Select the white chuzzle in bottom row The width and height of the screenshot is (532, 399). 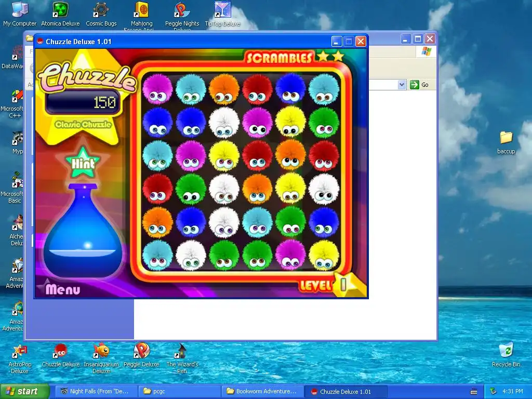pos(191,255)
